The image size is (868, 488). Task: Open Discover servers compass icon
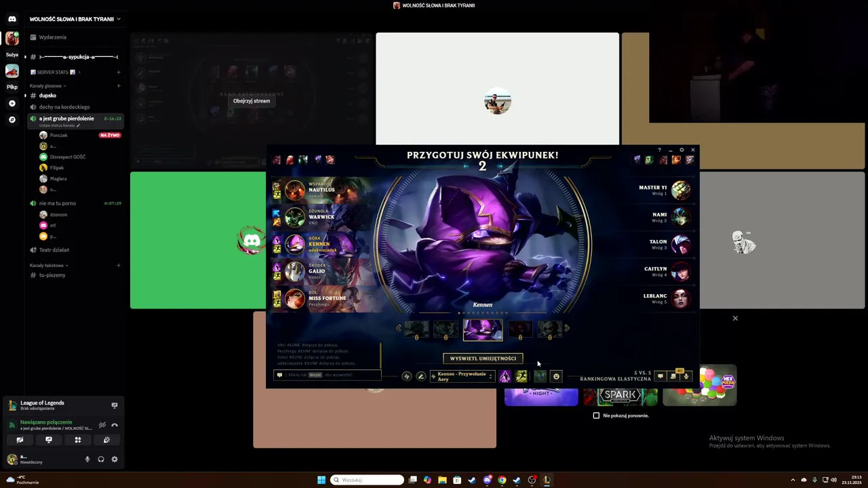pos(12,119)
